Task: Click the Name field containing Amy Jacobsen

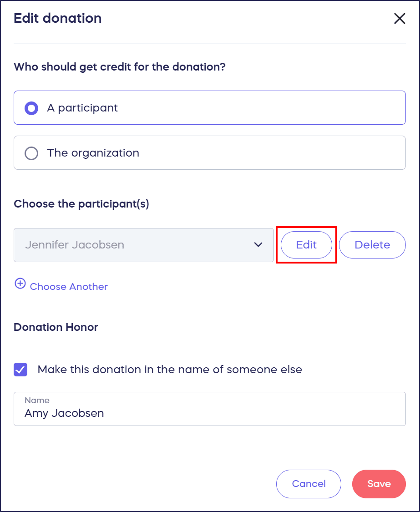Action: [x=209, y=413]
